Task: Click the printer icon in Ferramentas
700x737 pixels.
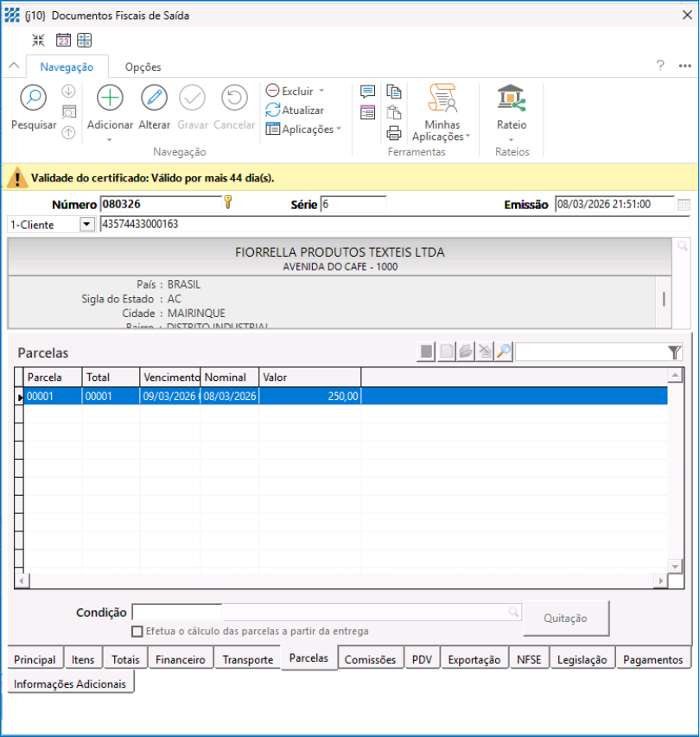Action: tap(394, 133)
